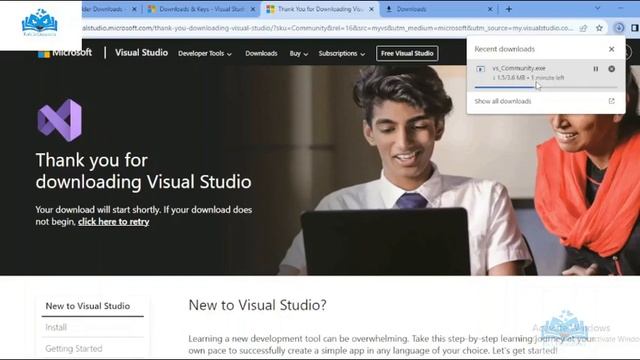This screenshot has width=640, height=360.
Task: Select Getting Started sidebar item
Action: pyautogui.click(x=74, y=349)
